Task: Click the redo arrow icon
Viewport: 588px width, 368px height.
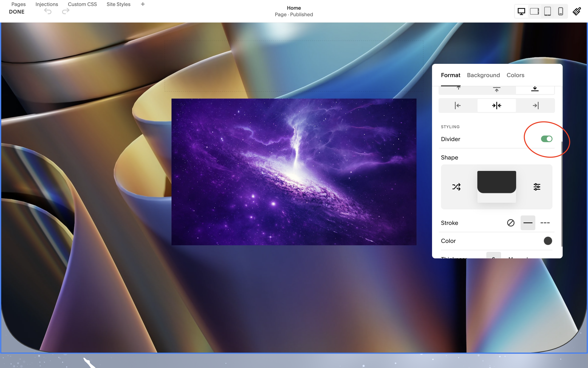Action: [x=66, y=11]
